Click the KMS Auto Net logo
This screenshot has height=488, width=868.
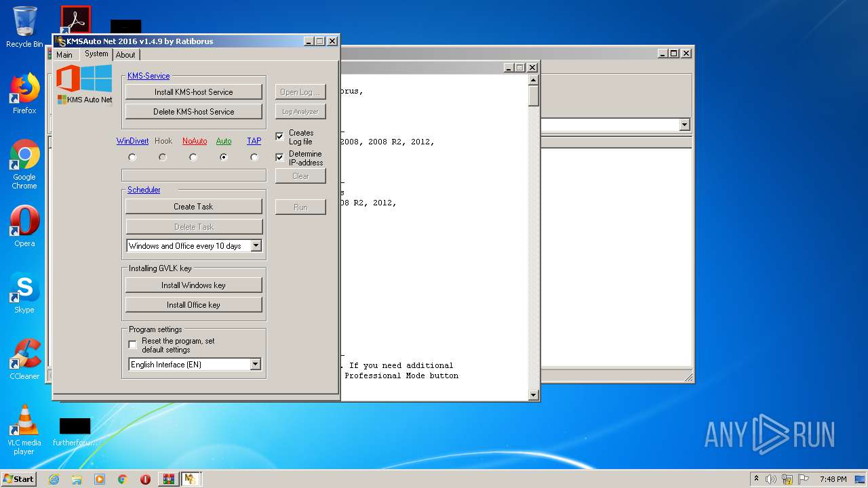pyautogui.click(x=84, y=84)
